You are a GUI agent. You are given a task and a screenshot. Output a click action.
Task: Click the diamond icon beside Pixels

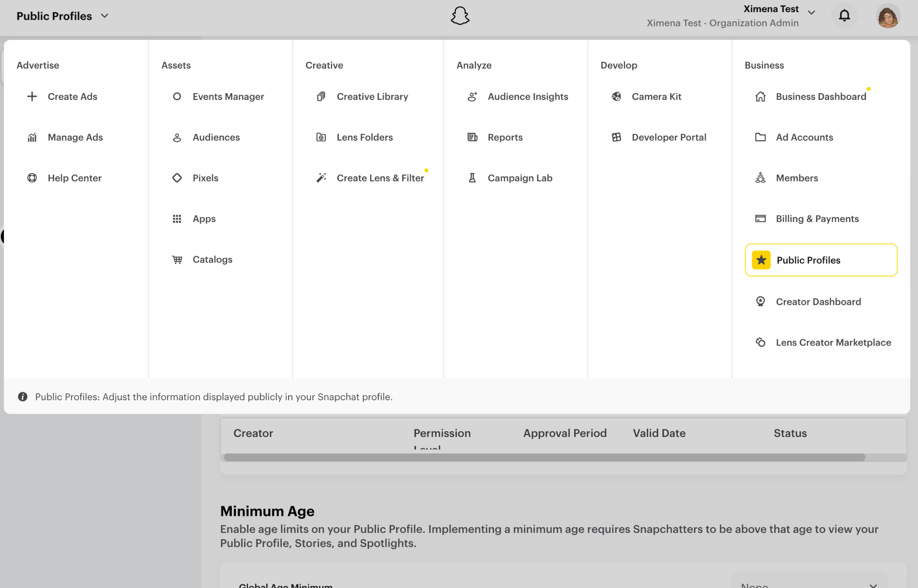[177, 178]
